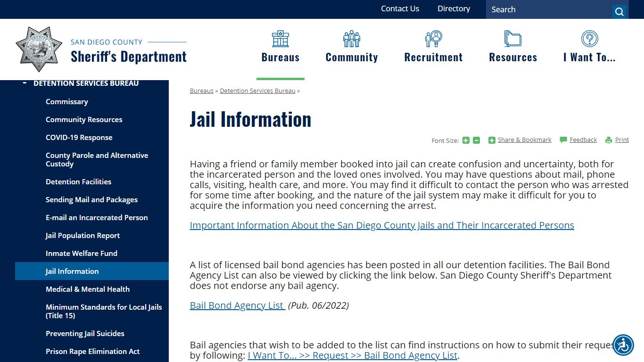The width and height of the screenshot is (644, 362).
Task: Click the Resources folder icon
Action: coord(513,39)
